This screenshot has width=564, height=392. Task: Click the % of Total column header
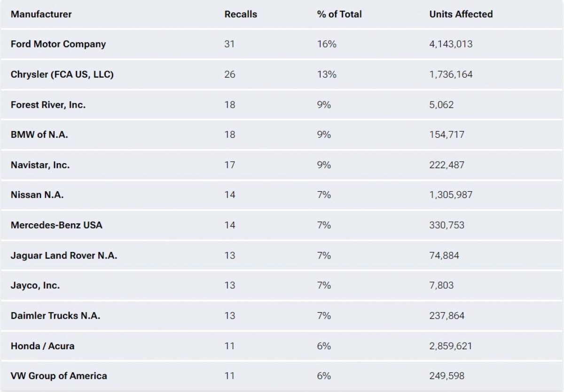pos(339,14)
